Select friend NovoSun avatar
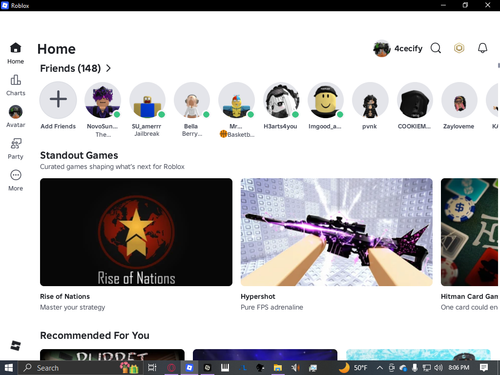The image size is (500, 375). 103,100
